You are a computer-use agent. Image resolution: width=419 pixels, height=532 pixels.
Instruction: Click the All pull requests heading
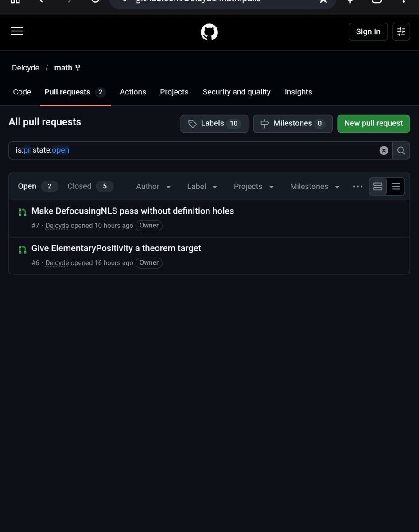(x=45, y=122)
